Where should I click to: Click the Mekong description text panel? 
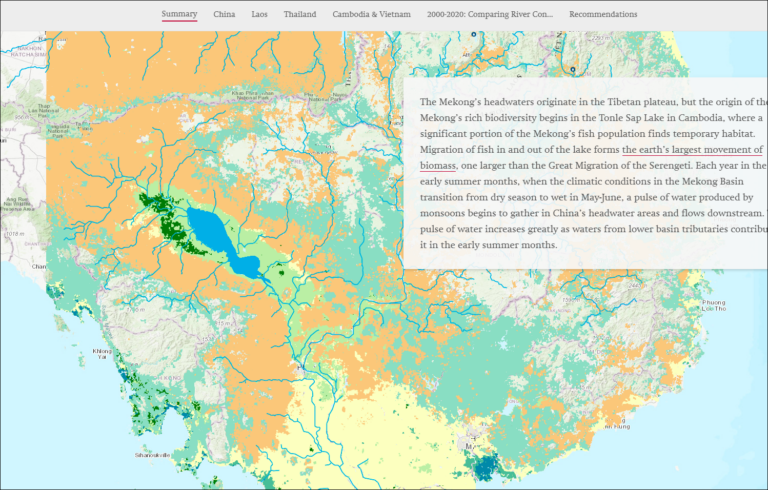tap(585, 173)
